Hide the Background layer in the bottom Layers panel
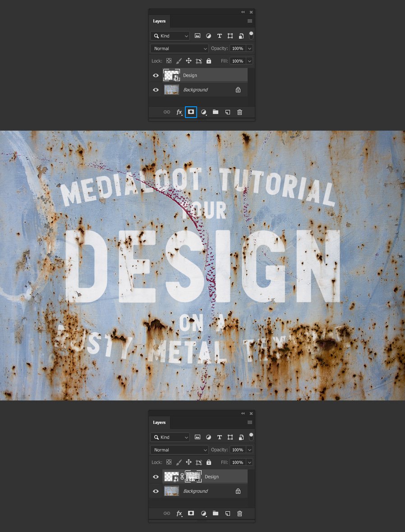The width and height of the screenshot is (405, 532). click(156, 491)
